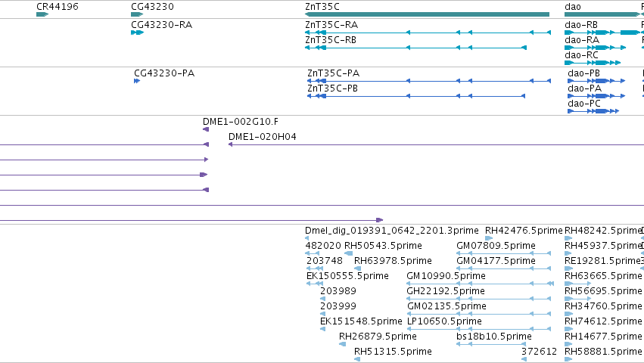The height and width of the screenshot is (363, 644).
Task: Select the 203989 feature label
Action: (x=338, y=291)
